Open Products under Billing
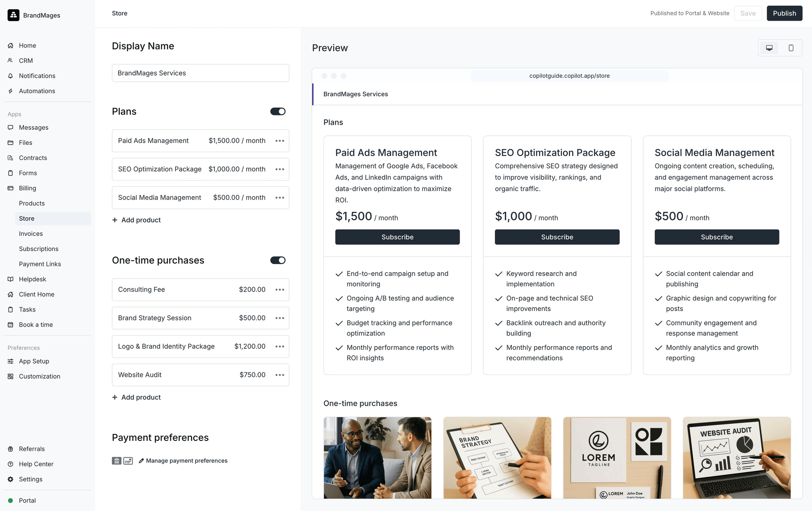The image size is (812, 511). [x=32, y=203]
